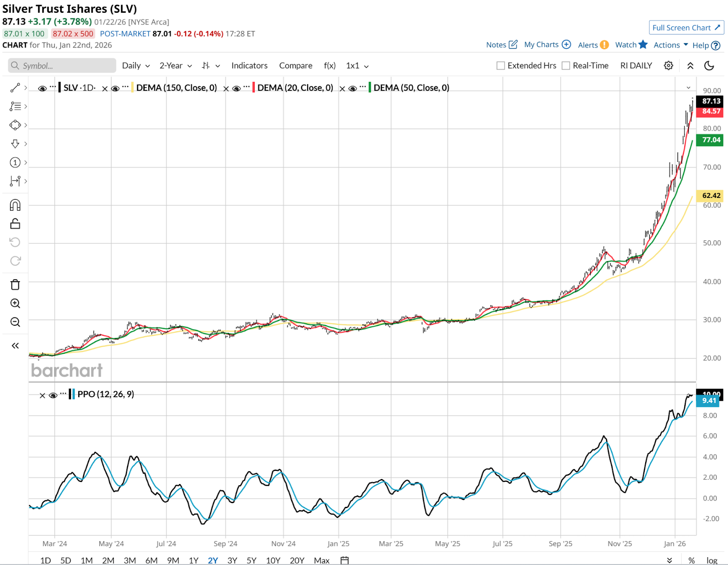Enable the Extended Hrs checkbox

click(500, 66)
